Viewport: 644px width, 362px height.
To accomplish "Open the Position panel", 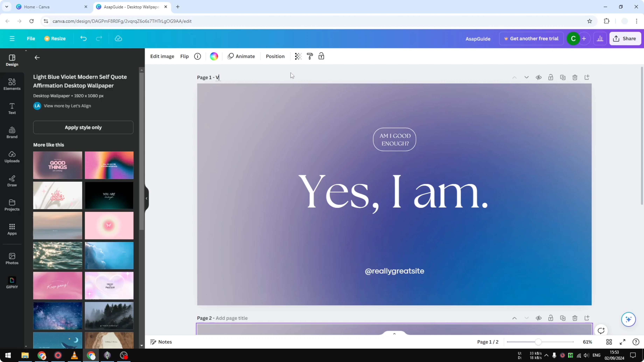I will pos(275,56).
